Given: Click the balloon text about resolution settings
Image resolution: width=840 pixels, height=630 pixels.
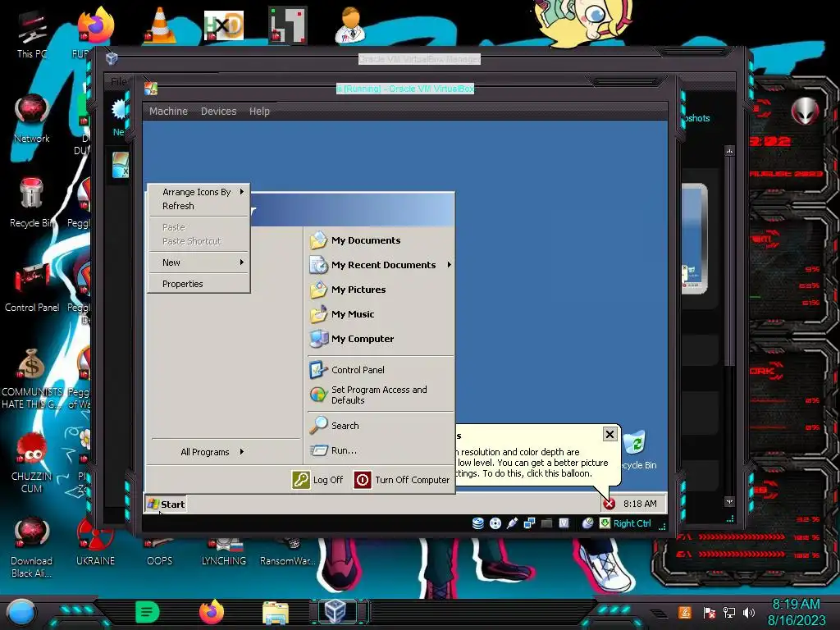Looking at the screenshot, I should click(x=532, y=463).
